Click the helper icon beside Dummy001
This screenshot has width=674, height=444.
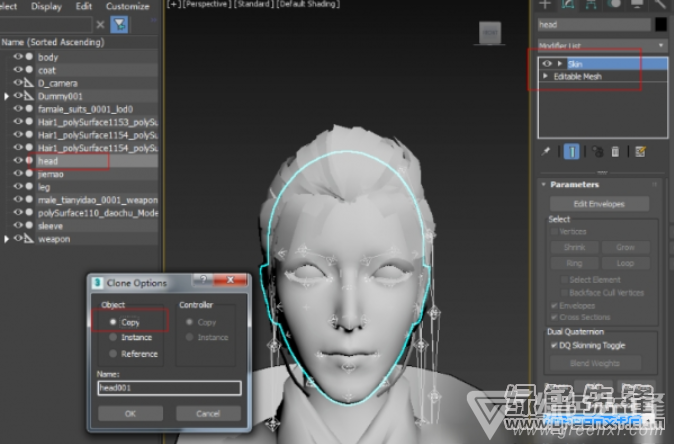pos(29,95)
